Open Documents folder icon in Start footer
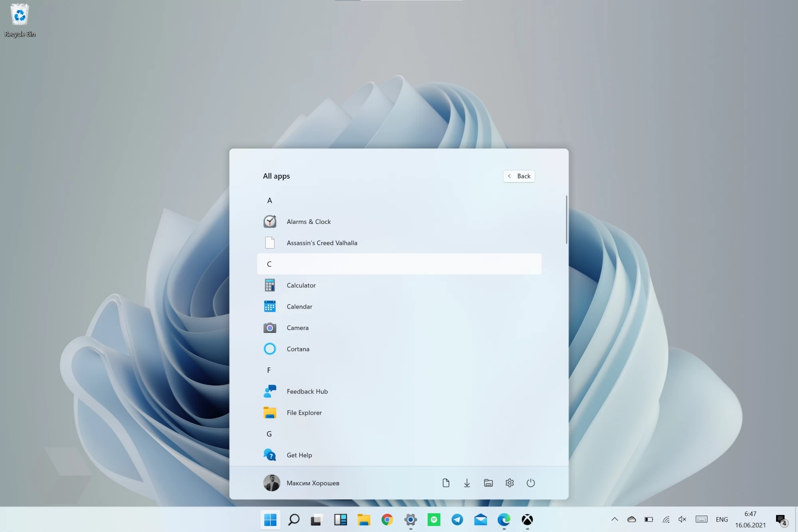798x532 pixels. (x=446, y=483)
